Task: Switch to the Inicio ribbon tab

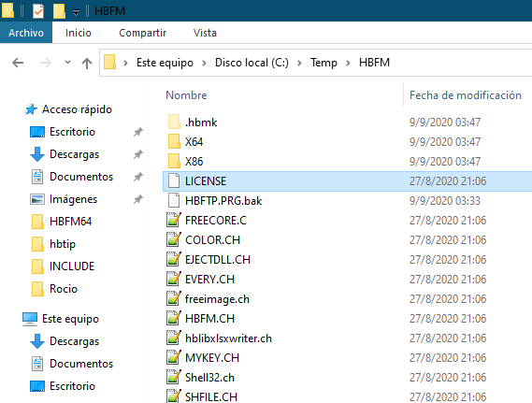Action: click(x=78, y=33)
